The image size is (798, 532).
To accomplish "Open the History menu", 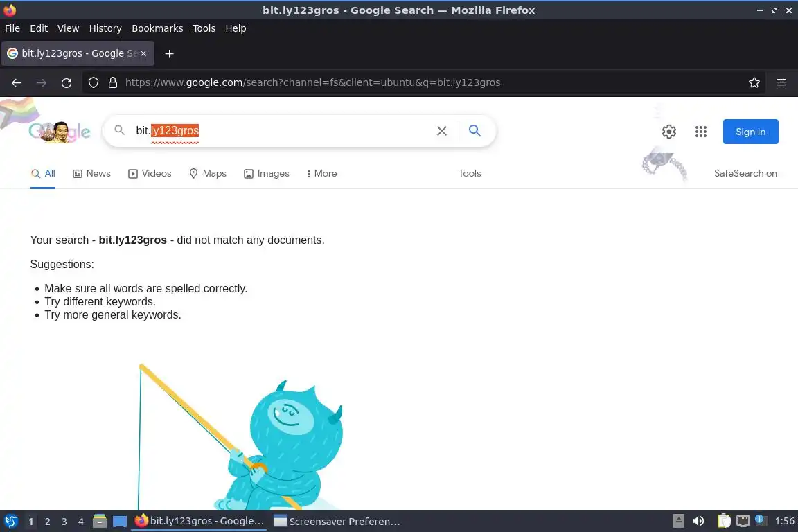I will (105, 28).
